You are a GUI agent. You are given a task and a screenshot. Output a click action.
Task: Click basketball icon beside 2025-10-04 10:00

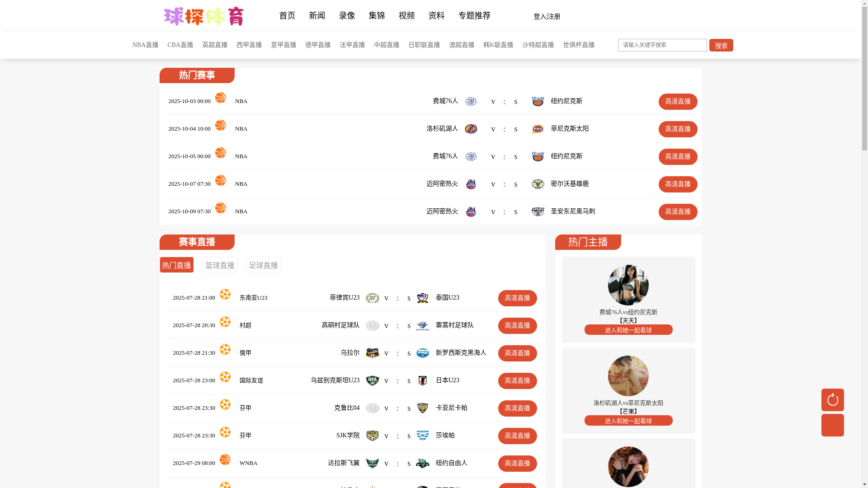click(x=221, y=125)
